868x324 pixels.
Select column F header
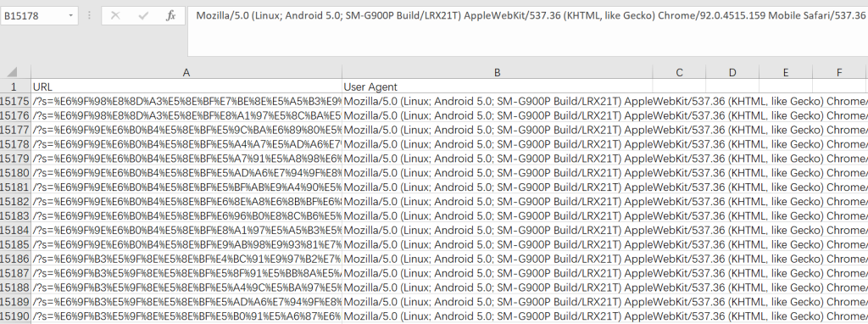838,73
